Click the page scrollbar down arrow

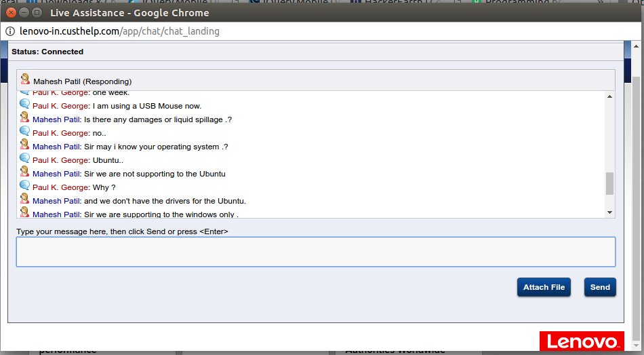636,345
